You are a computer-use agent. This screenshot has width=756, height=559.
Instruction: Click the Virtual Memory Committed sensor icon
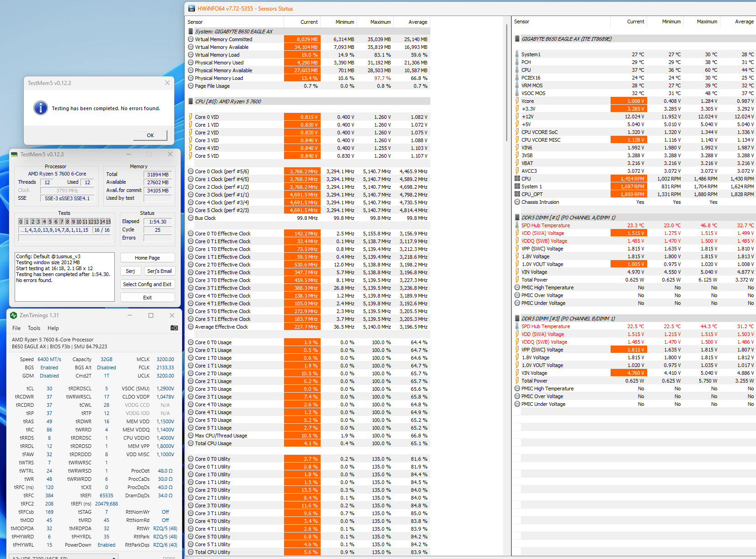coord(191,39)
